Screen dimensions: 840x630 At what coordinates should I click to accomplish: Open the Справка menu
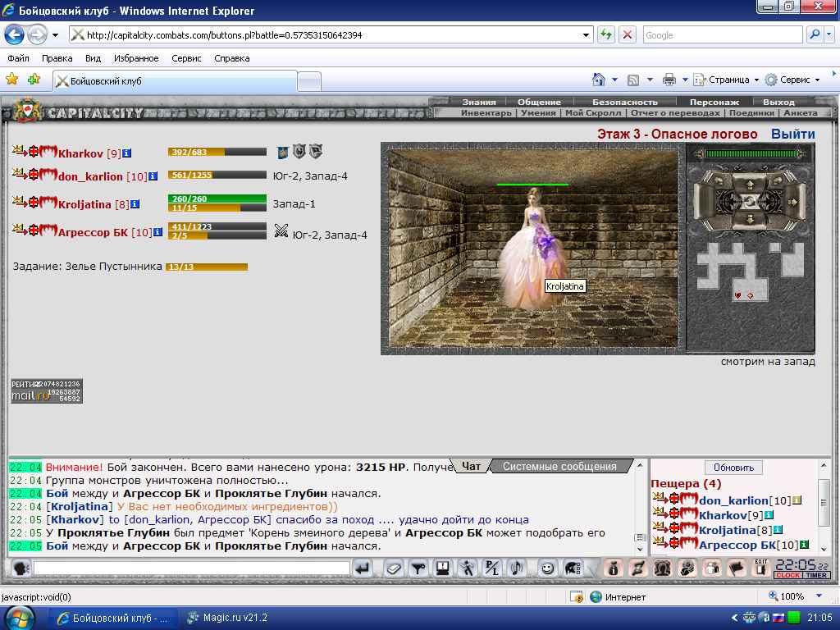(x=231, y=58)
